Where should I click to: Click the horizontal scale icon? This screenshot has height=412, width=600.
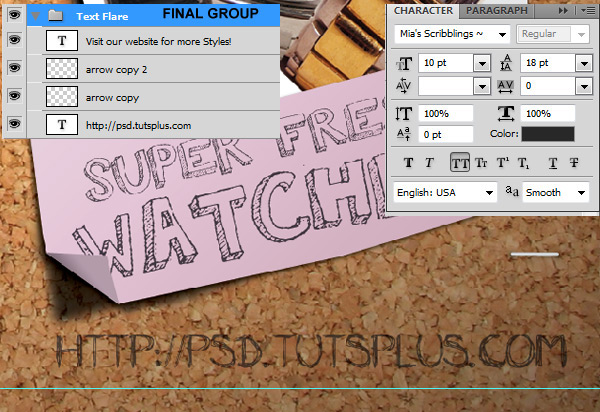pos(506,114)
